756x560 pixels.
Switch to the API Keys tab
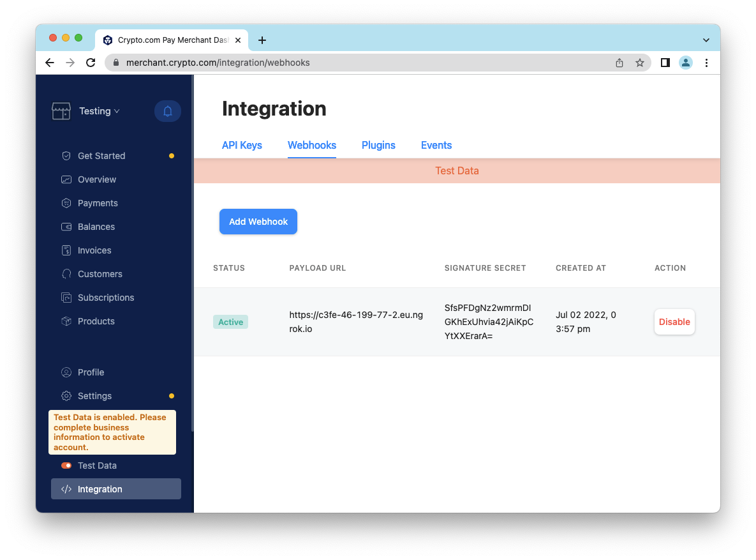coord(242,145)
